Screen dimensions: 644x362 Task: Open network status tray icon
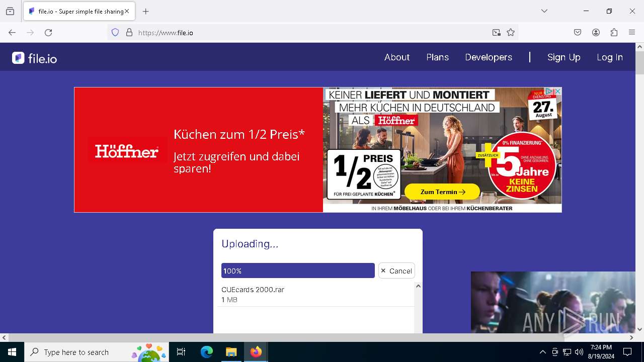point(567,352)
